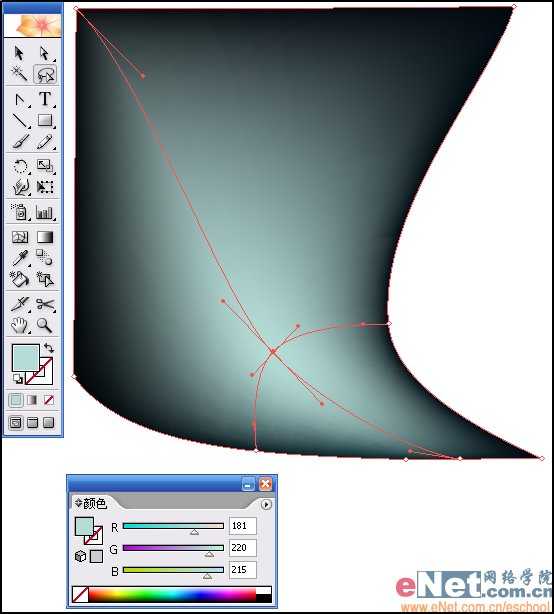The image size is (554, 614).
Task: Click the G value field showing 220
Action: click(242, 548)
